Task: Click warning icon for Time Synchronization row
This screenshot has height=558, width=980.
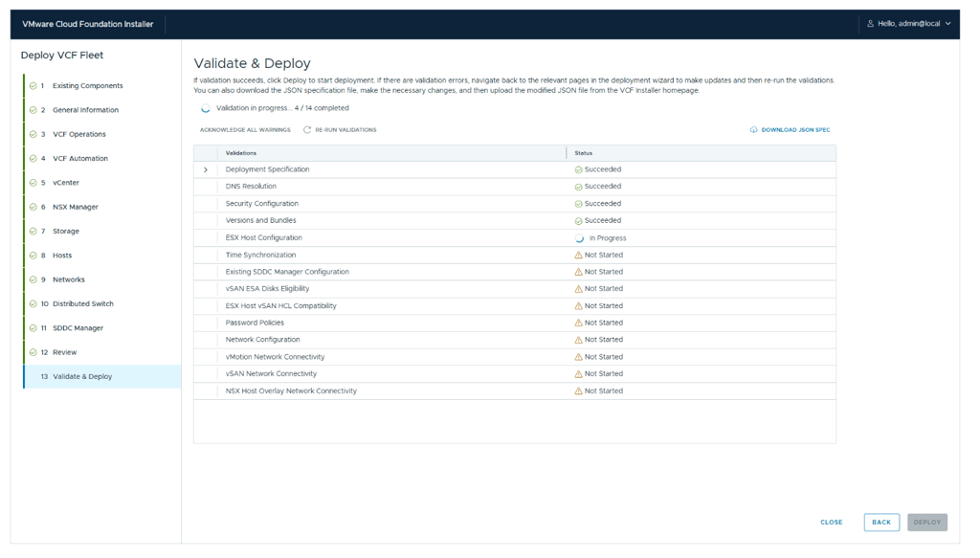Action: (x=578, y=255)
